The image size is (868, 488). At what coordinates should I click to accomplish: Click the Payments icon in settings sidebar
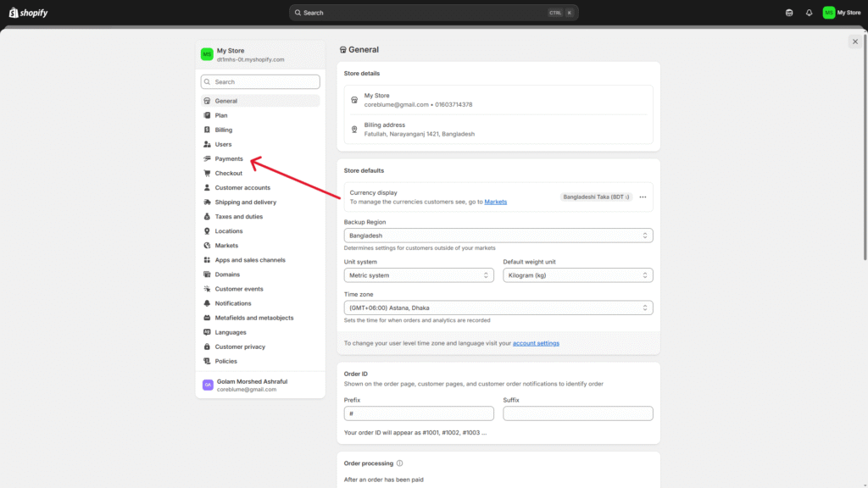(207, 159)
